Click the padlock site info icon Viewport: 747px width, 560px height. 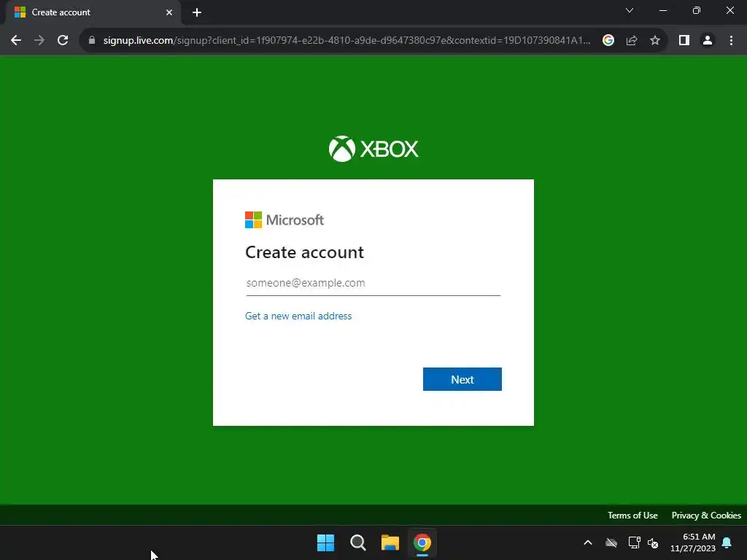point(92,41)
